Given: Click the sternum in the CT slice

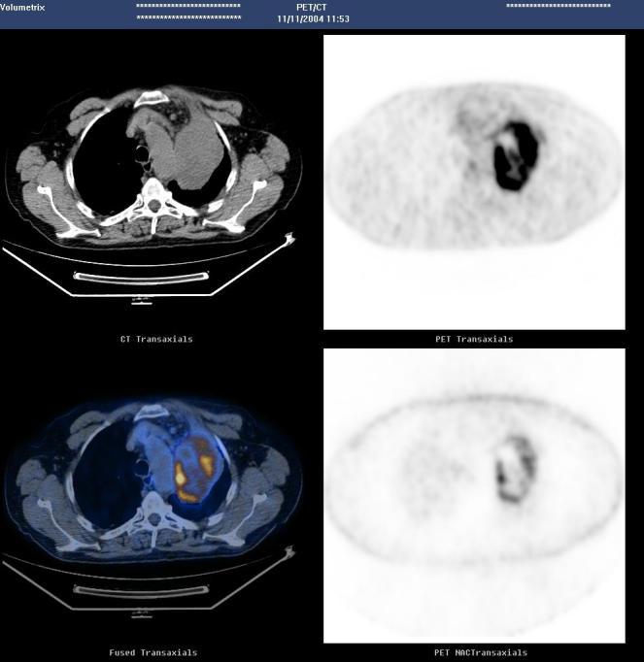Looking at the screenshot, I should click(x=153, y=98).
